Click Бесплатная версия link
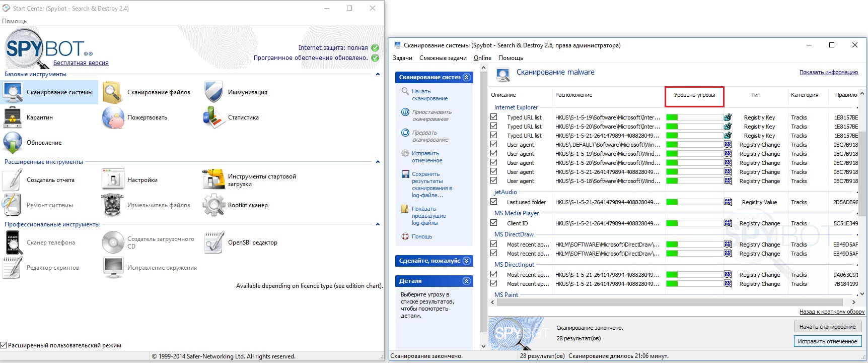Viewport: 868px width, 363px height. tap(81, 63)
